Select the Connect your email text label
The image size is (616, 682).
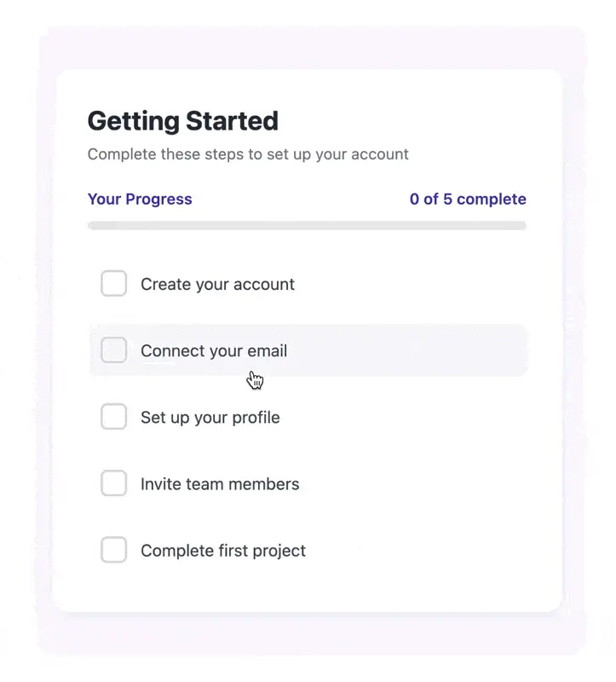tap(213, 350)
